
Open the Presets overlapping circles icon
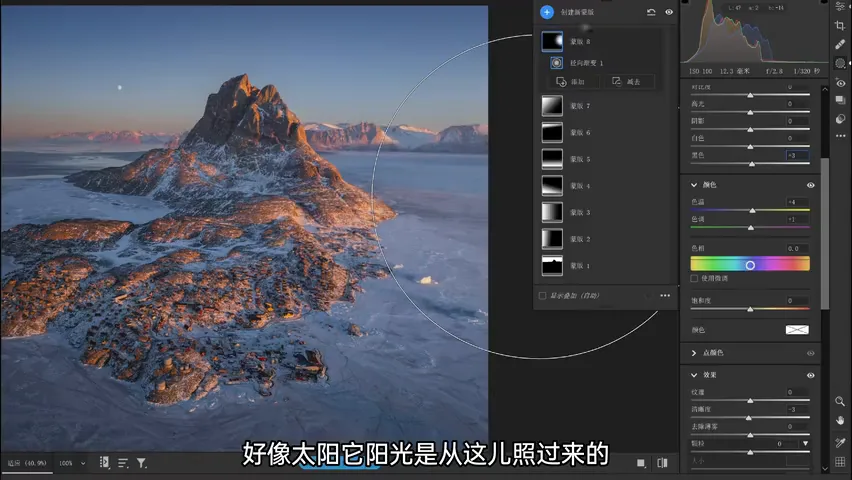[x=840, y=119]
